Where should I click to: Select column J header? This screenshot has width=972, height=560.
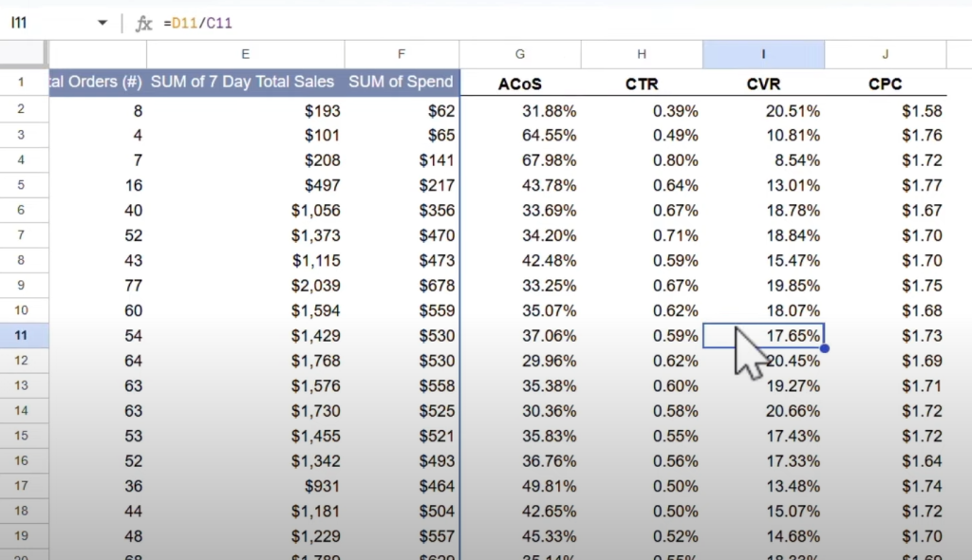tap(885, 55)
